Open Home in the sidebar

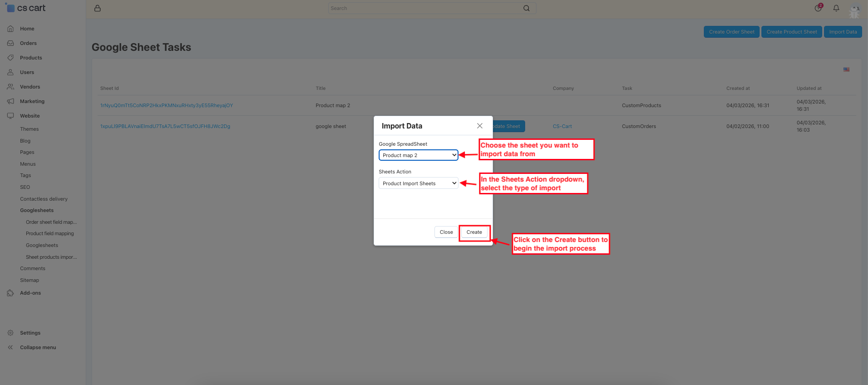coord(27,29)
